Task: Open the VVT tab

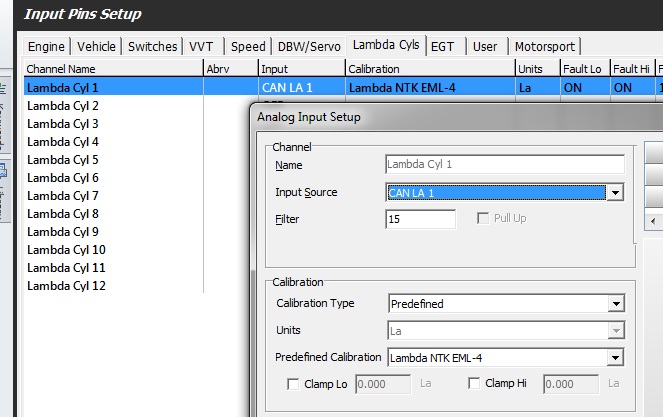Action: pyautogui.click(x=203, y=47)
